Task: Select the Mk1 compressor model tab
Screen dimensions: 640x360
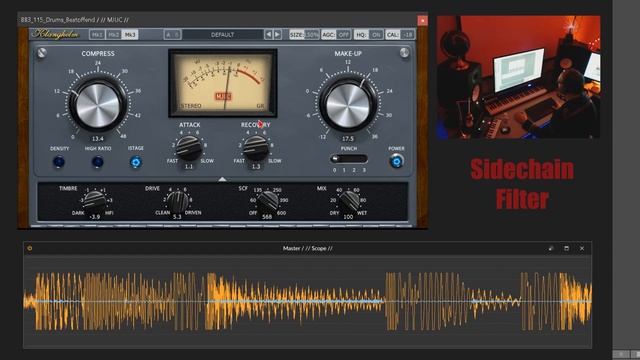Action: pos(97,35)
